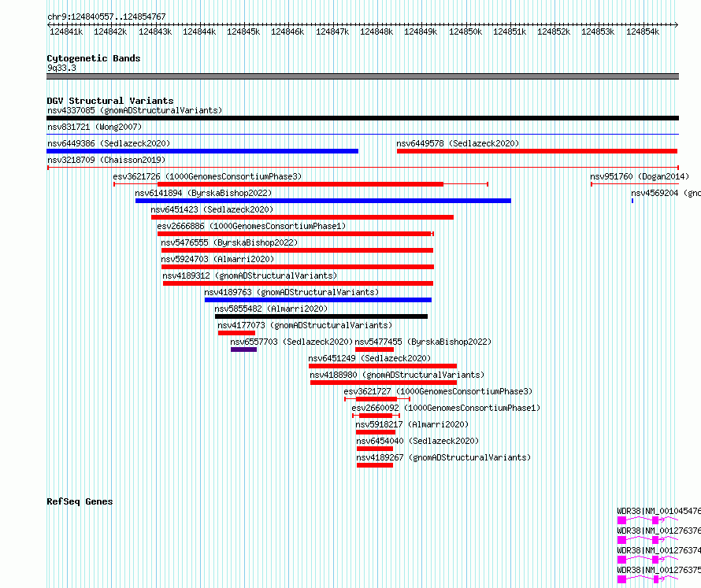Click the purple nsv6557703 variant bar
Viewport: 701px width, 588px height.
coord(243,349)
